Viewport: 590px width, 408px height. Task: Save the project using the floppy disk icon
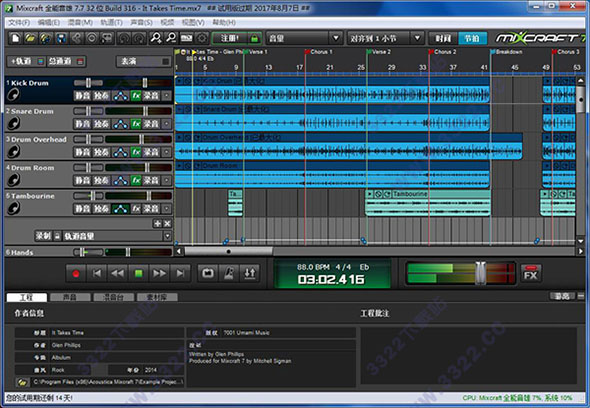tap(61, 38)
